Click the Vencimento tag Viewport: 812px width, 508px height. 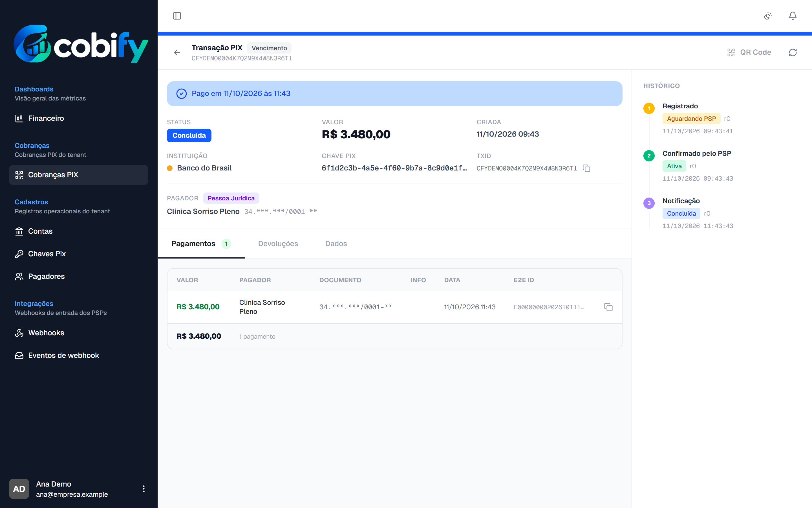(269, 48)
